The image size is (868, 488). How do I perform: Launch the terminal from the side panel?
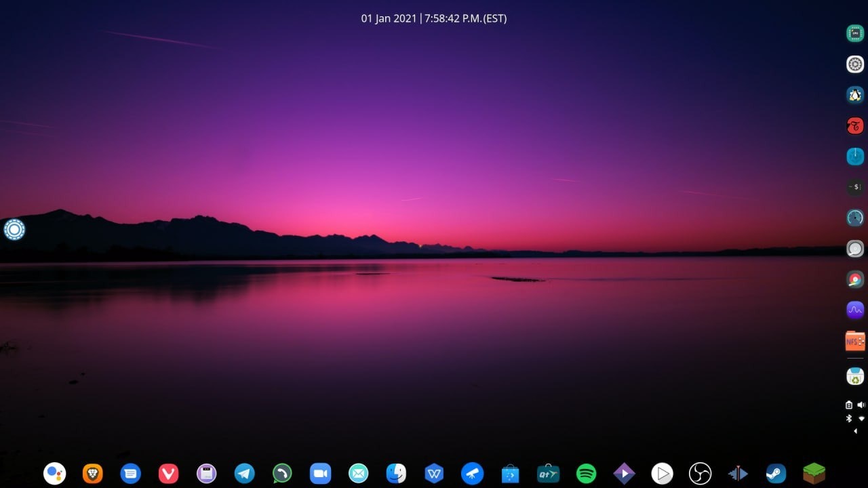coord(855,187)
